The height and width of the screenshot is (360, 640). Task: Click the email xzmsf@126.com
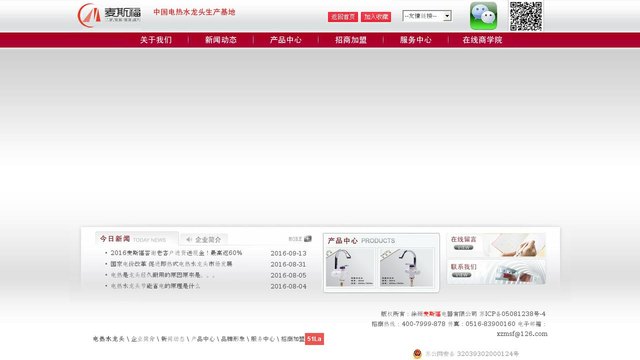pyautogui.click(x=522, y=334)
